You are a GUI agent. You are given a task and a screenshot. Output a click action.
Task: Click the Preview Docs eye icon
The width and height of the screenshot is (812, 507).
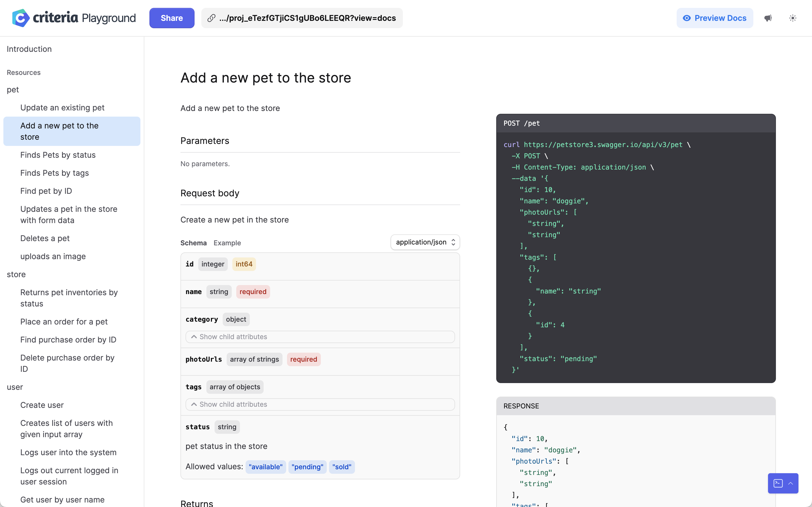click(687, 17)
